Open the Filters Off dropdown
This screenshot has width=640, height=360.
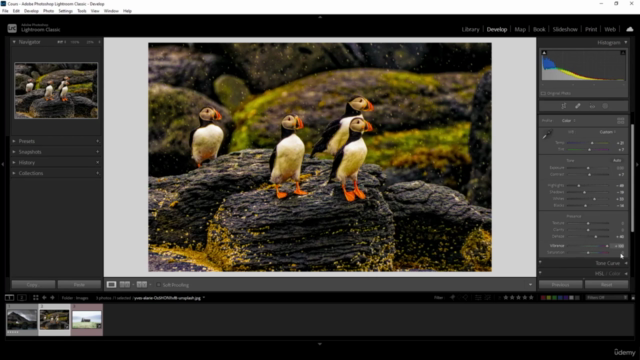(x=607, y=298)
